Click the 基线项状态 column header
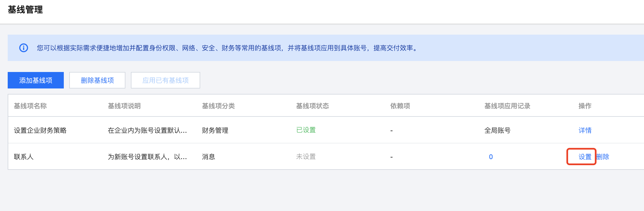The height and width of the screenshot is (211, 644). 312,106
